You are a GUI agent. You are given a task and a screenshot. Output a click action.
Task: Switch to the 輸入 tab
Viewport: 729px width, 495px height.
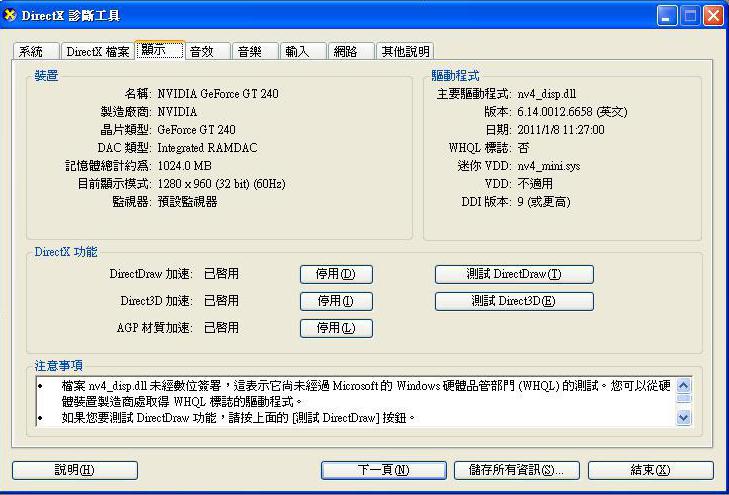click(303, 51)
